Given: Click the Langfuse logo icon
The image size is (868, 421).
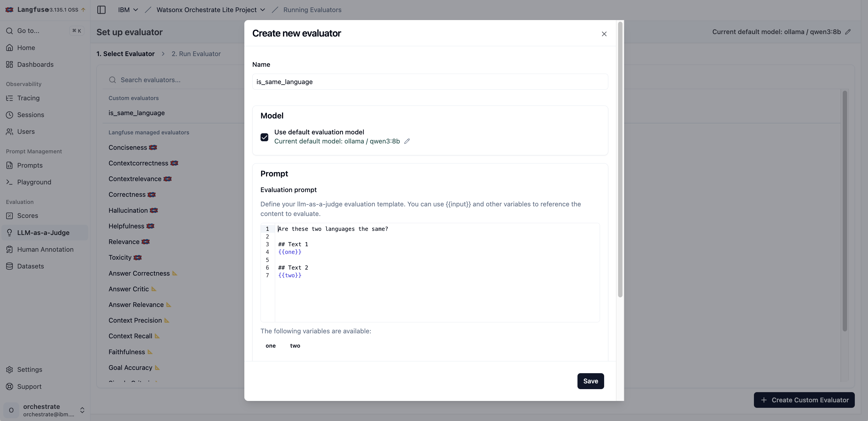Looking at the screenshot, I should pyautogui.click(x=9, y=10).
